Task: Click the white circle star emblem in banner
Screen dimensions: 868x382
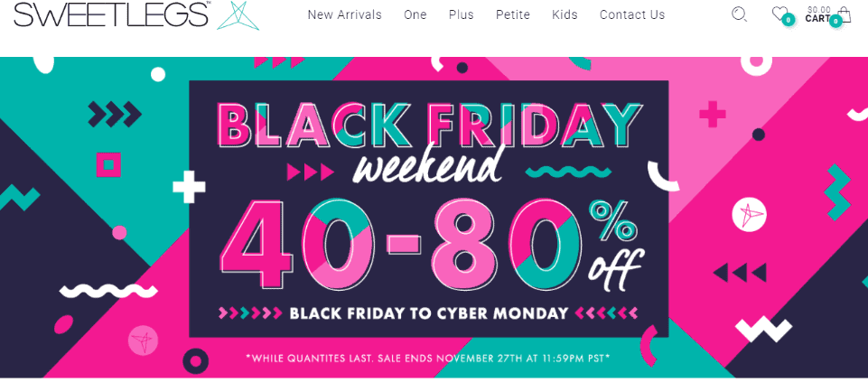Action: coord(749,215)
